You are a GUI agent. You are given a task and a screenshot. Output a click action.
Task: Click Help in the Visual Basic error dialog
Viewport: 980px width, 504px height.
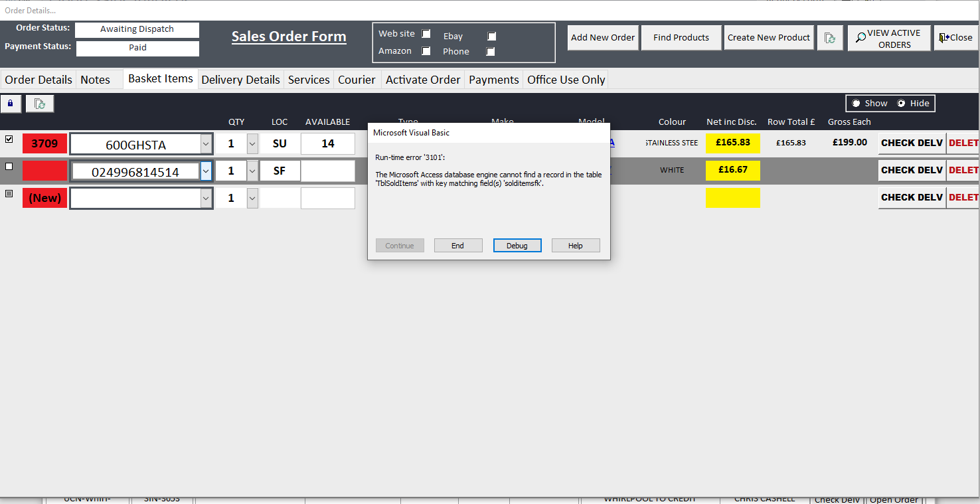(x=576, y=246)
